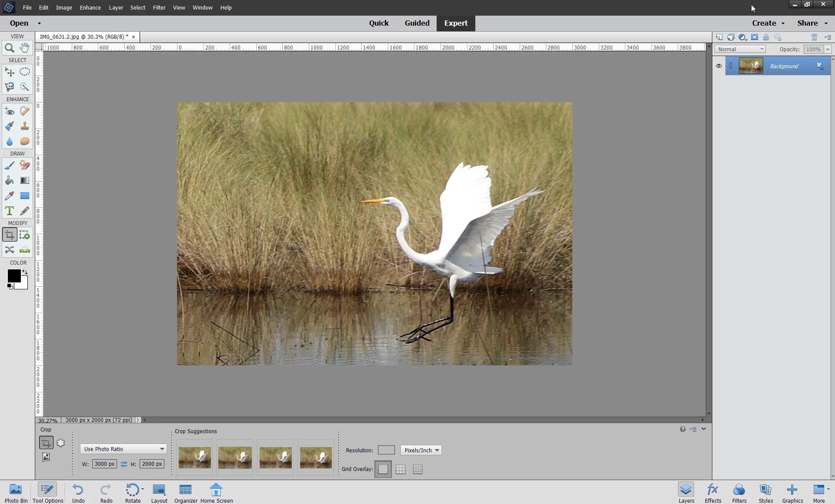The image size is (835, 504).
Task: Hide the Background layer with eye icon
Action: tap(718, 66)
